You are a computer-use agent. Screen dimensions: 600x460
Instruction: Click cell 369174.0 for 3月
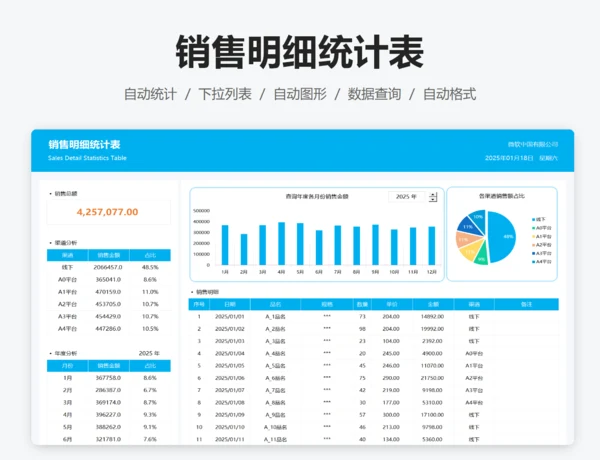(108, 402)
